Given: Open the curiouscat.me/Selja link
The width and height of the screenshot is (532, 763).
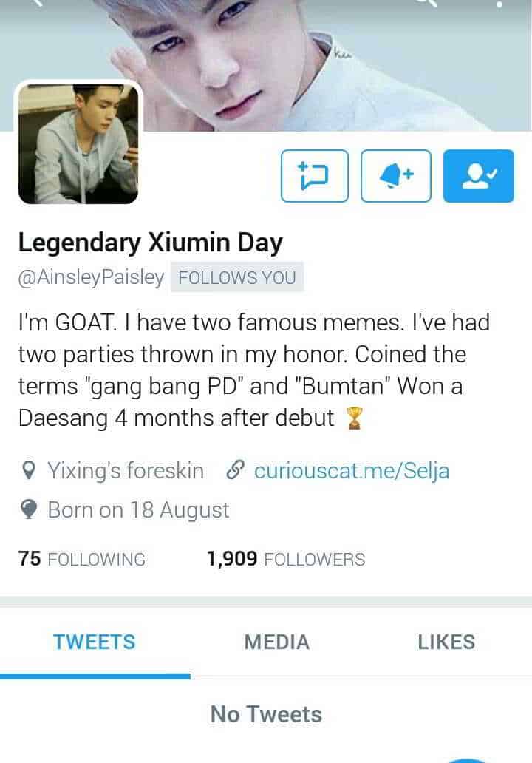Looking at the screenshot, I should [352, 471].
